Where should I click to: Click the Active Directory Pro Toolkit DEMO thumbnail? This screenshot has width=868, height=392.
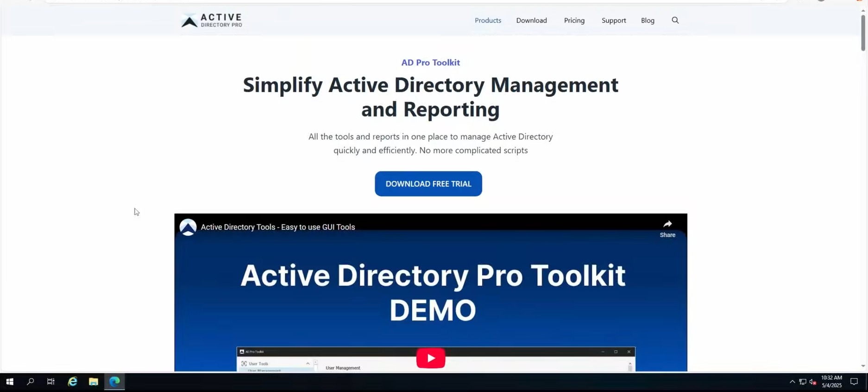pos(431,292)
